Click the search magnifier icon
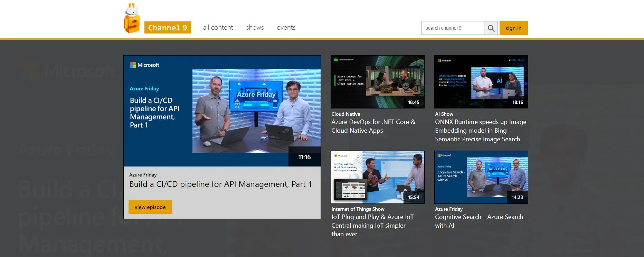 (x=491, y=28)
